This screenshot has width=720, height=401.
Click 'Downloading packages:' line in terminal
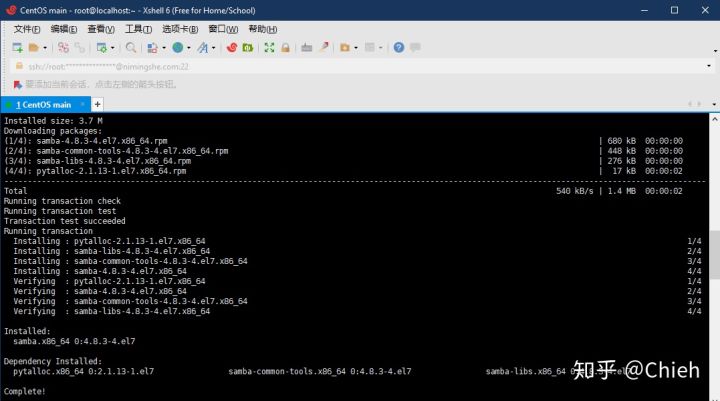(53, 131)
